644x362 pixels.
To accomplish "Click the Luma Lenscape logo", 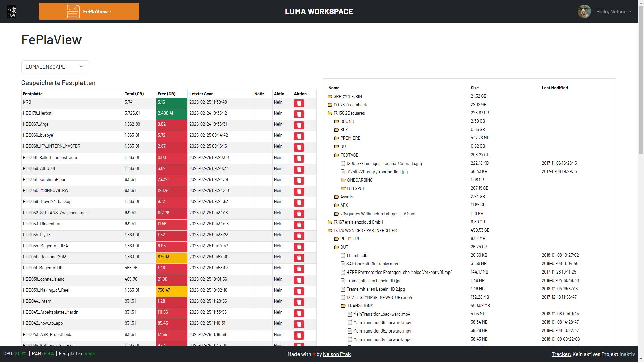I will click(x=12, y=11).
